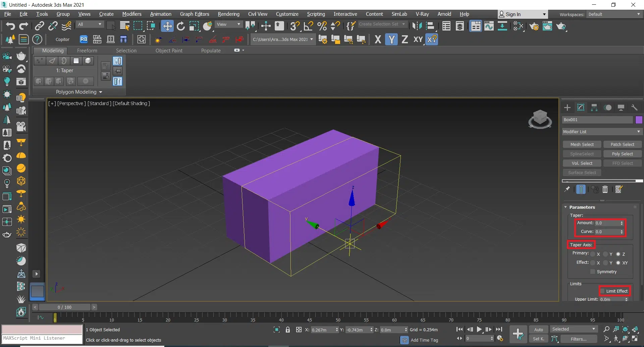This screenshot has height=347, width=644.
Task: Toggle the Angle Snap icon
Action: [308, 26]
